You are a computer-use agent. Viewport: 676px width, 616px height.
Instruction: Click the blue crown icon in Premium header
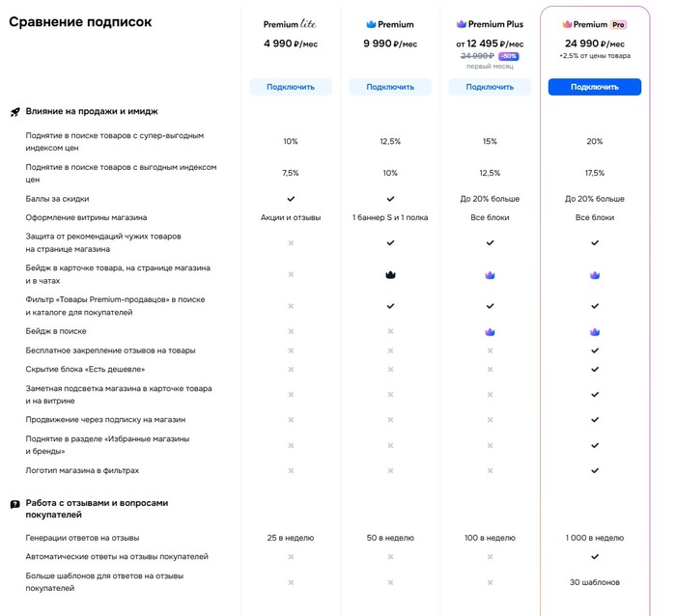(372, 24)
